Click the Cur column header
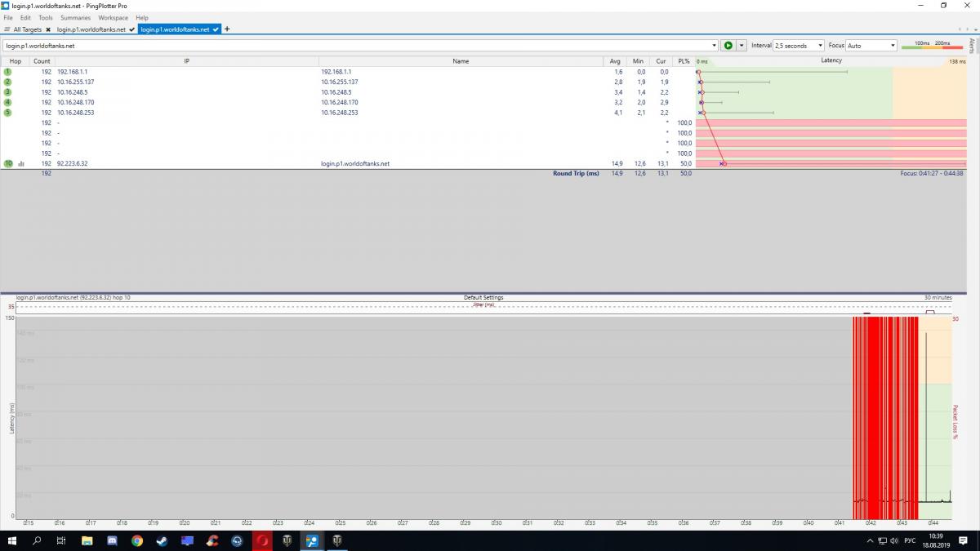Image resolution: width=980 pixels, height=551 pixels. [x=661, y=61]
